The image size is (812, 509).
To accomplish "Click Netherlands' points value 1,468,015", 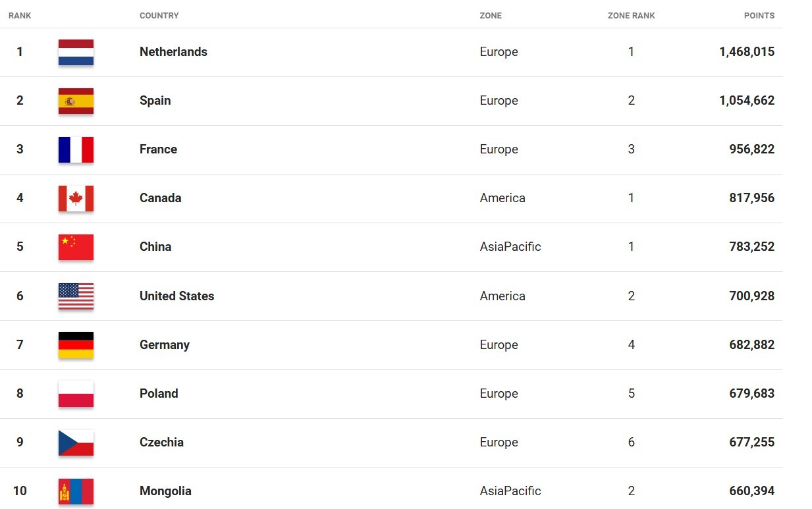I will (747, 52).
